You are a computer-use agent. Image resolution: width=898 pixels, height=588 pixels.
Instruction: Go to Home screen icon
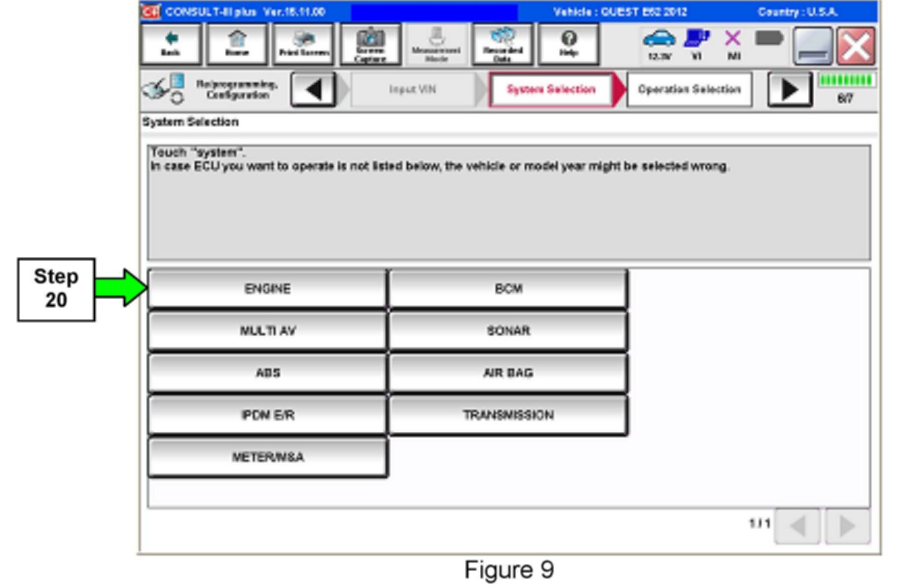coord(237,44)
